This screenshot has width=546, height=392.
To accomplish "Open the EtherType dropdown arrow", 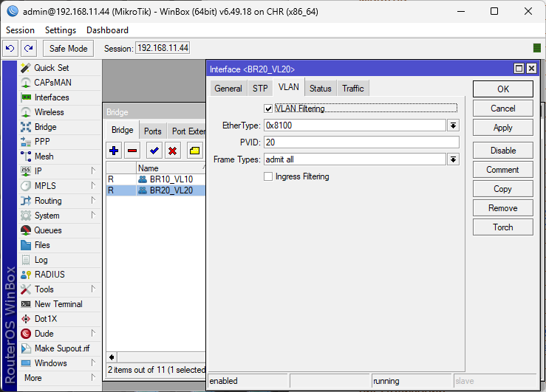I will [454, 125].
